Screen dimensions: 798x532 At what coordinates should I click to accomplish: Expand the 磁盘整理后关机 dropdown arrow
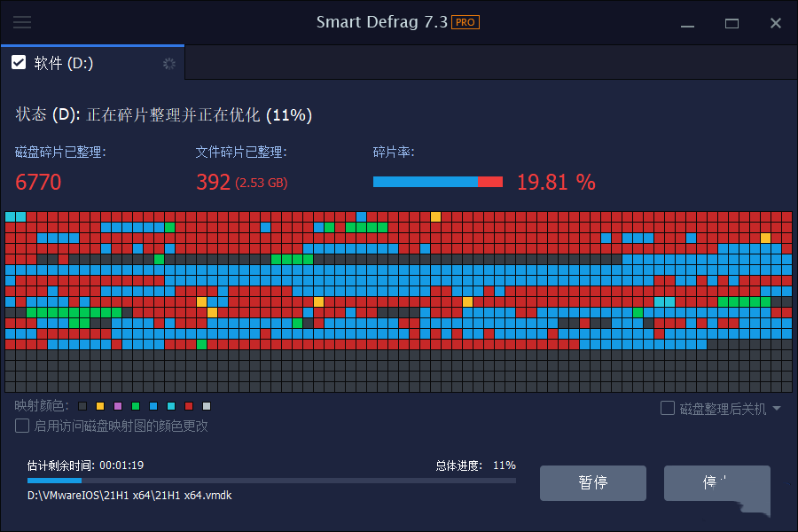click(x=777, y=408)
